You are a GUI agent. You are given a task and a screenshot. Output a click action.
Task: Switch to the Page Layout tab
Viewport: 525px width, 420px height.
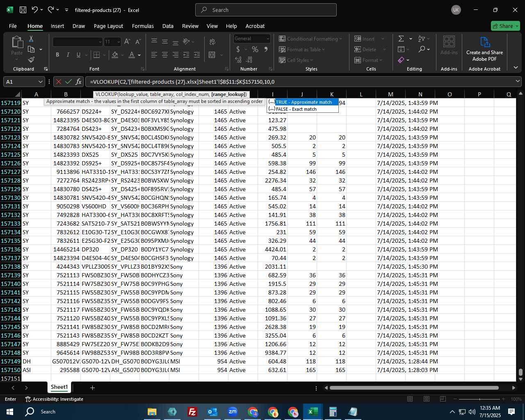point(108,26)
